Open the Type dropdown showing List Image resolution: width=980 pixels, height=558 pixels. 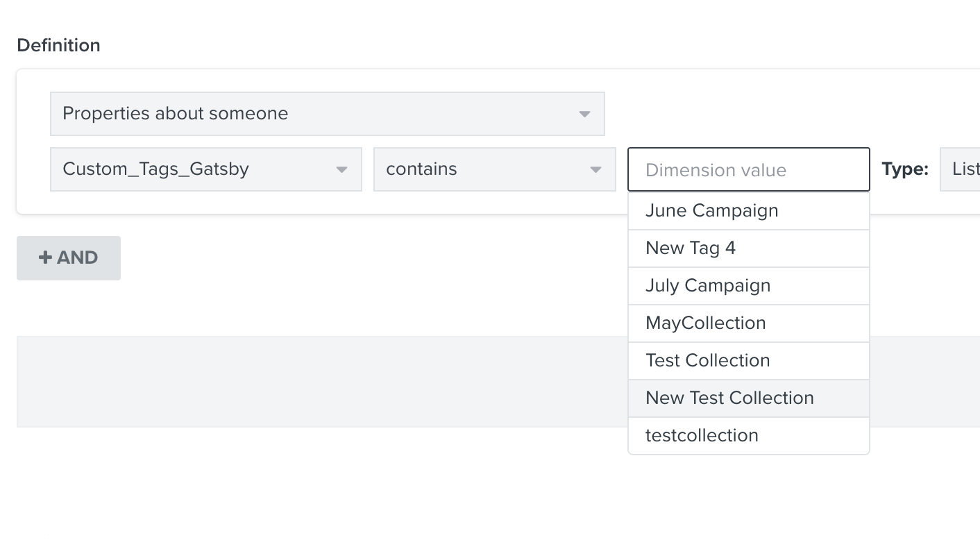pyautogui.click(x=960, y=169)
